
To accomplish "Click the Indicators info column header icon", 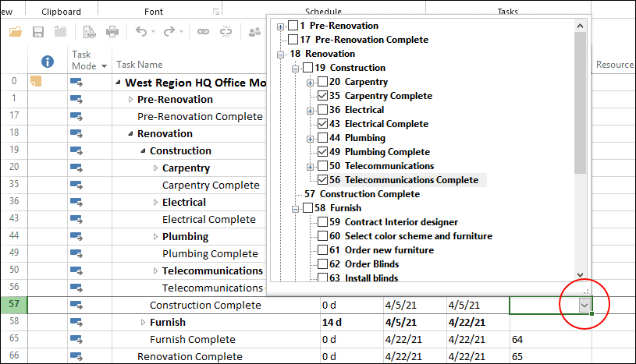I will click(48, 62).
